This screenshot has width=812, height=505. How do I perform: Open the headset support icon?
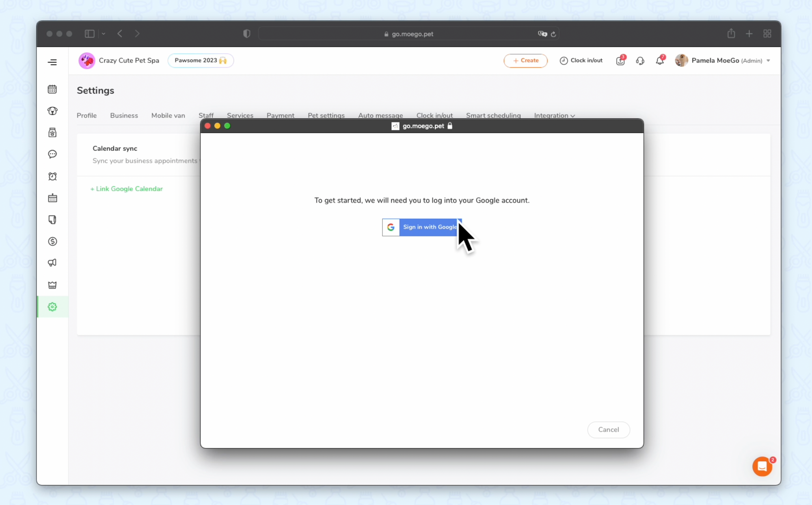click(640, 61)
